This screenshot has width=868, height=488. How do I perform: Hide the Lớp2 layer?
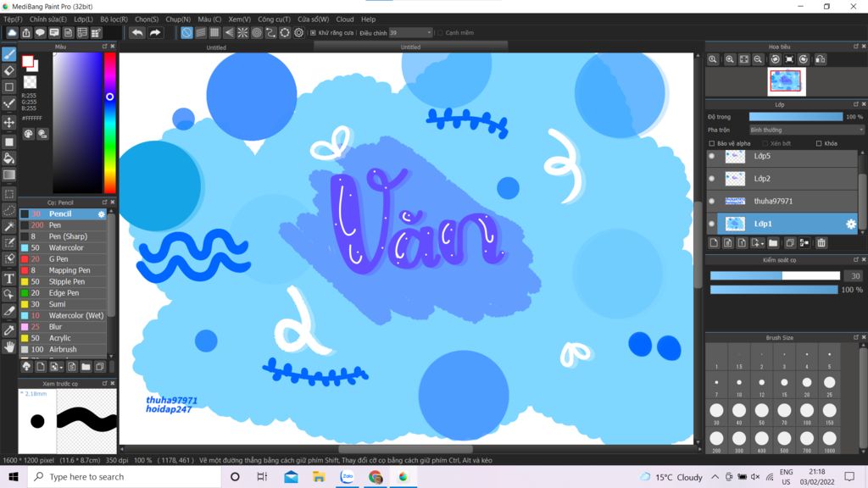711,179
